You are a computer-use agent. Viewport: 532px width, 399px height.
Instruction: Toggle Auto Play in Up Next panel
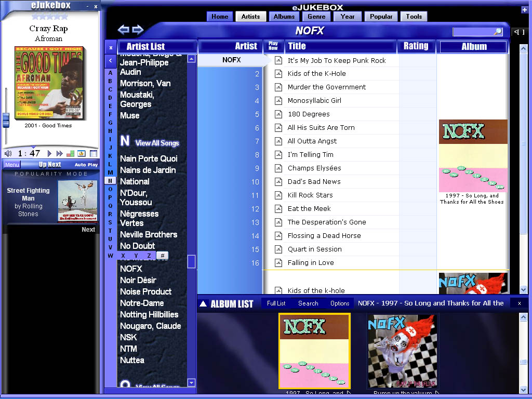pyautogui.click(x=86, y=165)
